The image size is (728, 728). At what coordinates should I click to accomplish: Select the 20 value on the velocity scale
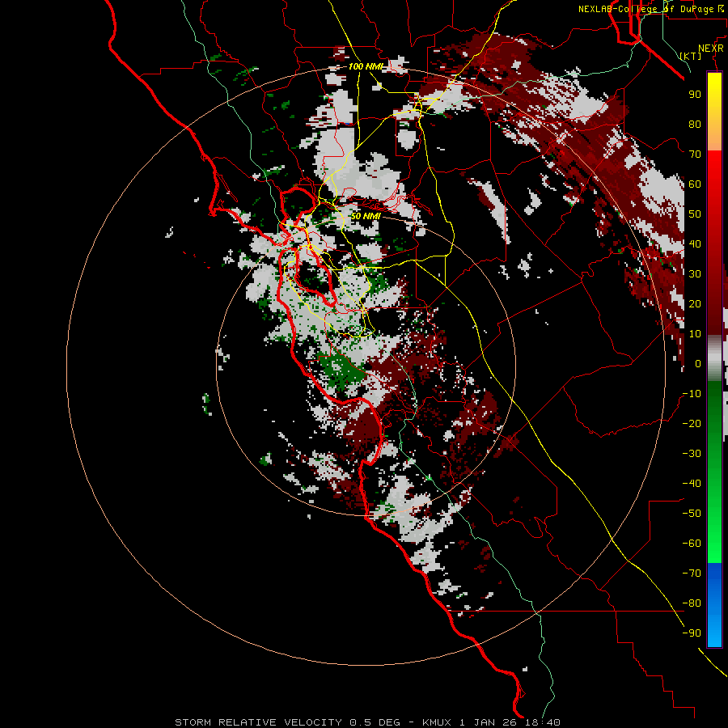coord(695,303)
